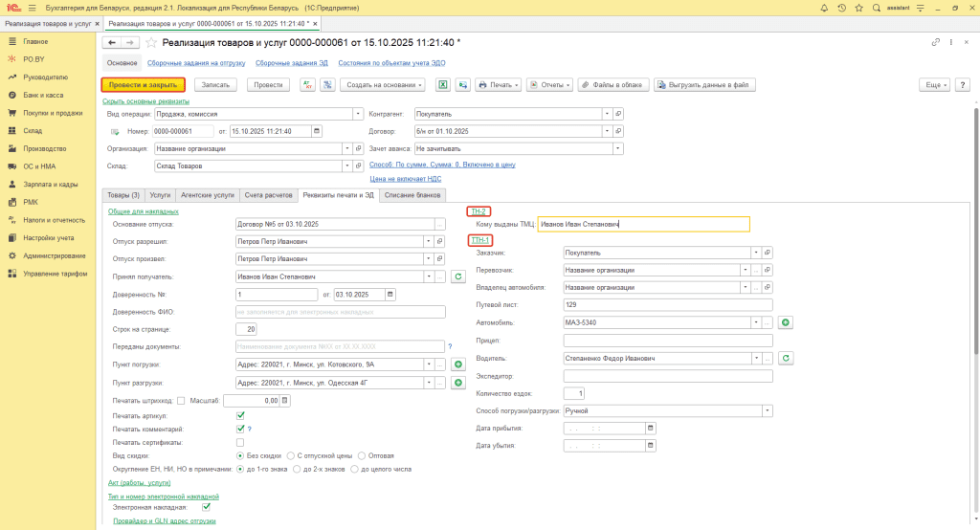This screenshot has width=980, height=530.
Task: Click the notifications bell icon in header
Action: tap(822, 7)
